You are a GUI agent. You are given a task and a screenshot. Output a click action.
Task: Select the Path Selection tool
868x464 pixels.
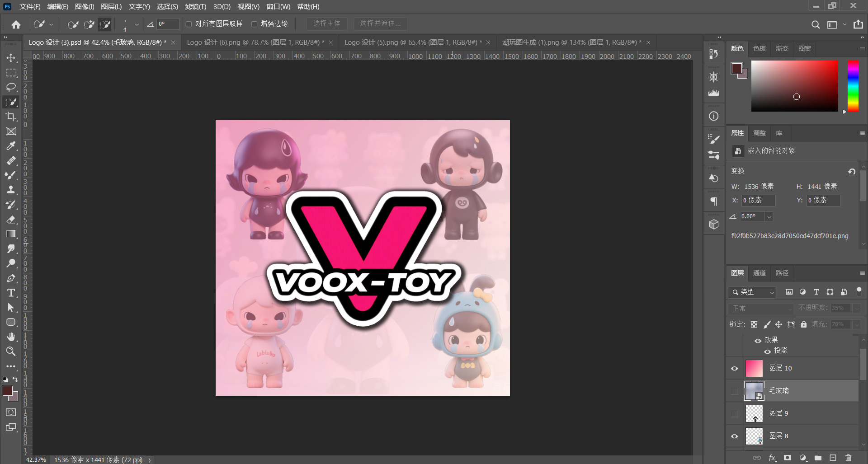pyautogui.click(x=11, y=308)
